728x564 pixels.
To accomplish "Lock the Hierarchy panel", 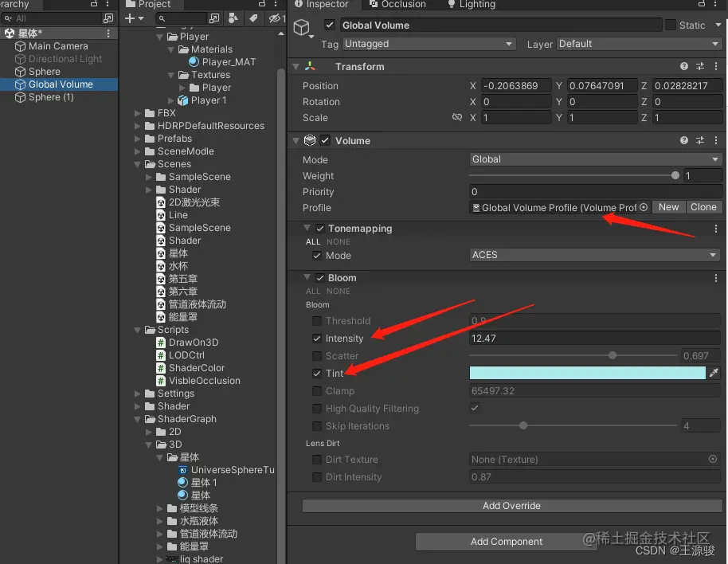I will (x=94, y=4).
